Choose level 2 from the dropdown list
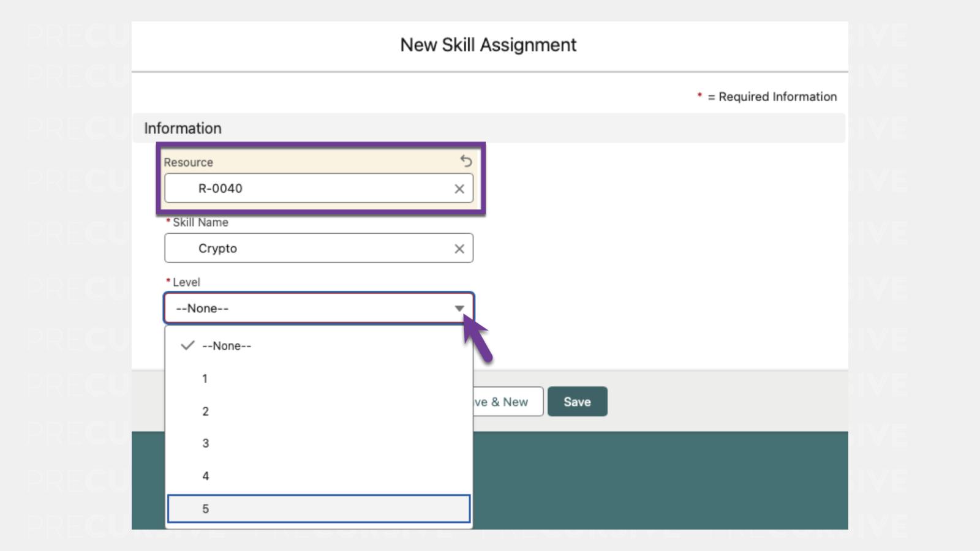The width and height of the screenshot is (980, 551). 206,411
